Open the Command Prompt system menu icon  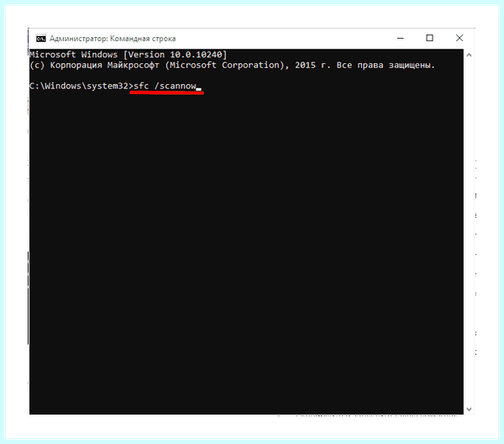tap(41, 39)
